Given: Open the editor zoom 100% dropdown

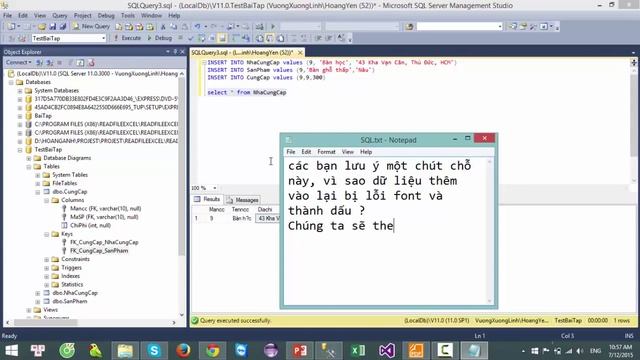Looking at the screenshot, I should tap(215, 188).
